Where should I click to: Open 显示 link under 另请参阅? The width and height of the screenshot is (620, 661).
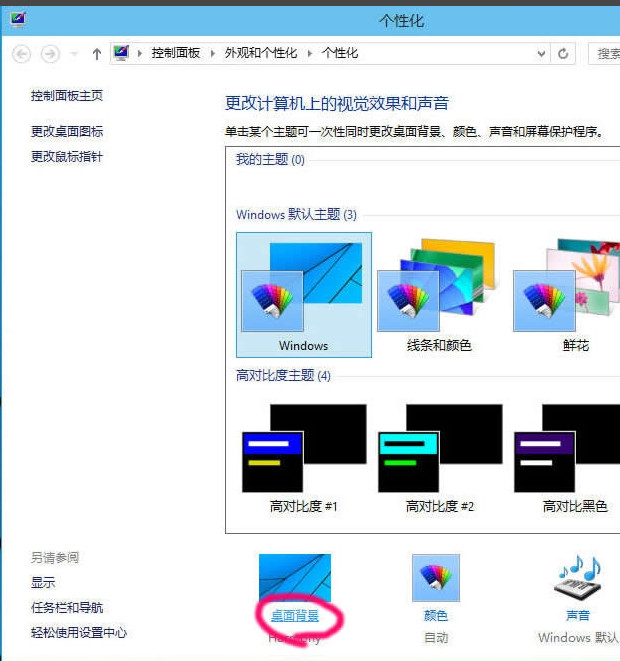[x=43, y=583]
